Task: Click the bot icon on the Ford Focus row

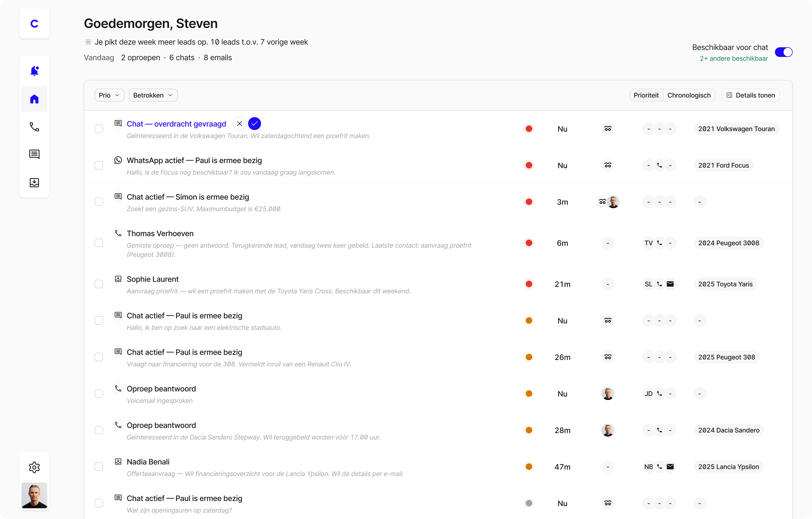Action: (x=608, y=165)
